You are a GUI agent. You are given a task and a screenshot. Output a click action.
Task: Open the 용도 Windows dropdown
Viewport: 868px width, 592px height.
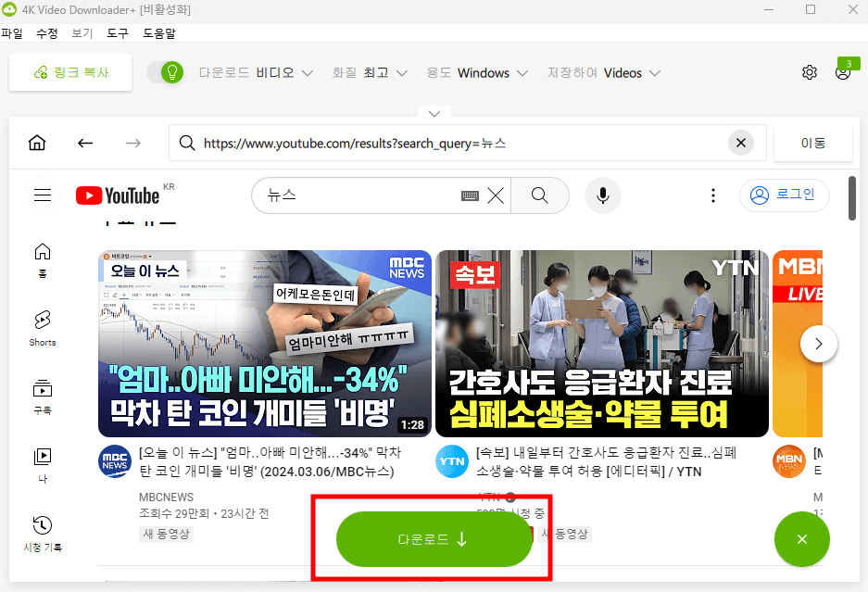pyautogui.click(x=477, y=73)
